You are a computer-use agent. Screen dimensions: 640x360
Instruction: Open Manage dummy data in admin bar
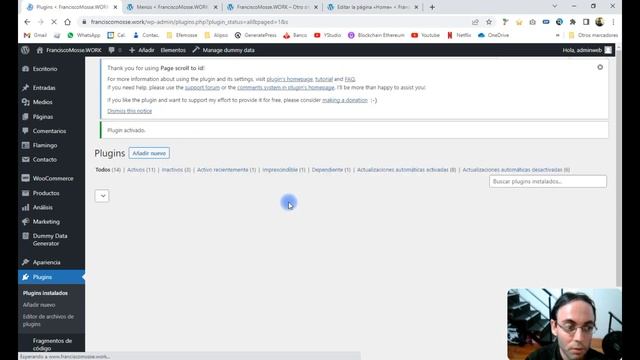[x=224, y=50]
